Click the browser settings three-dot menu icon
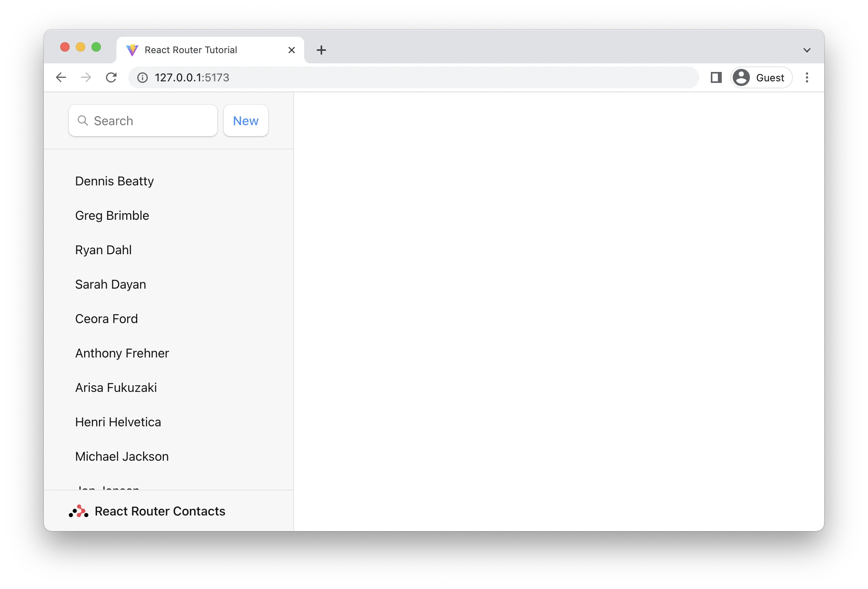 807,77
